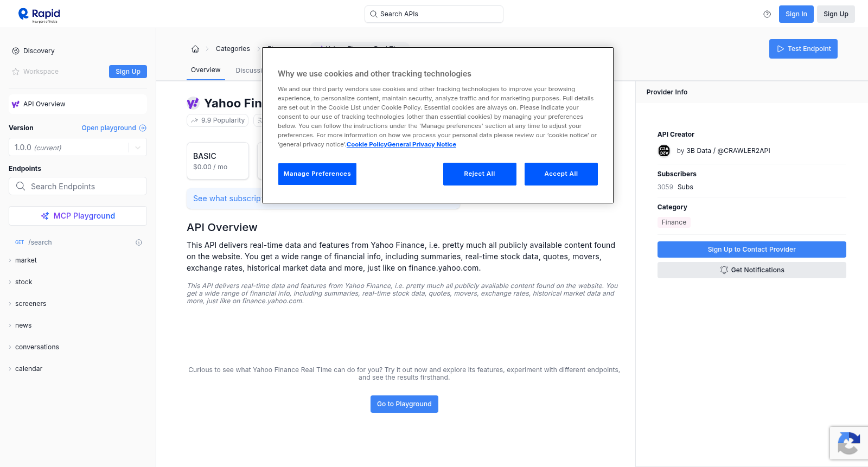Viewport: 868px width, 467px height.
Task: Click the 3B Data creator avatar
Action: (664, 151)
